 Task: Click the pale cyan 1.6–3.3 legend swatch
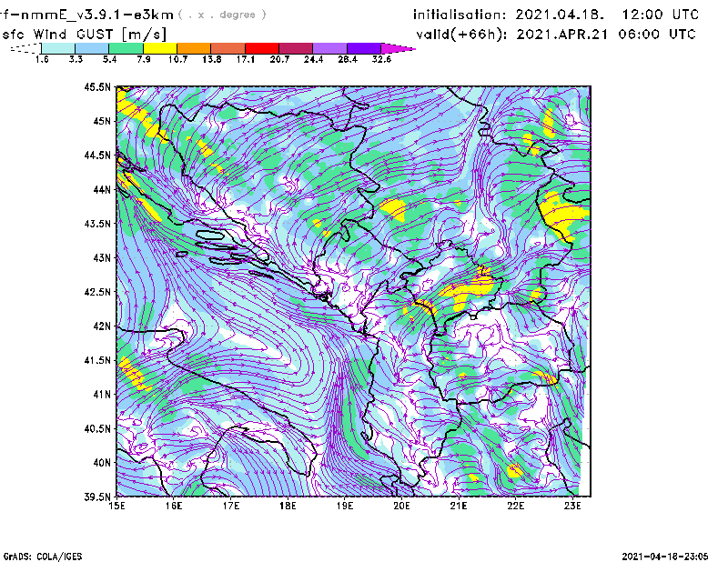(x=58, y=48)
